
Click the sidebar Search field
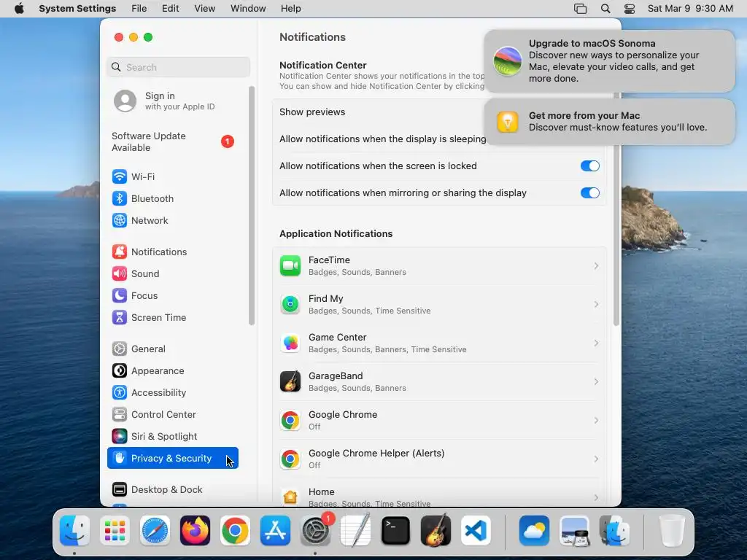coord(178,67)
